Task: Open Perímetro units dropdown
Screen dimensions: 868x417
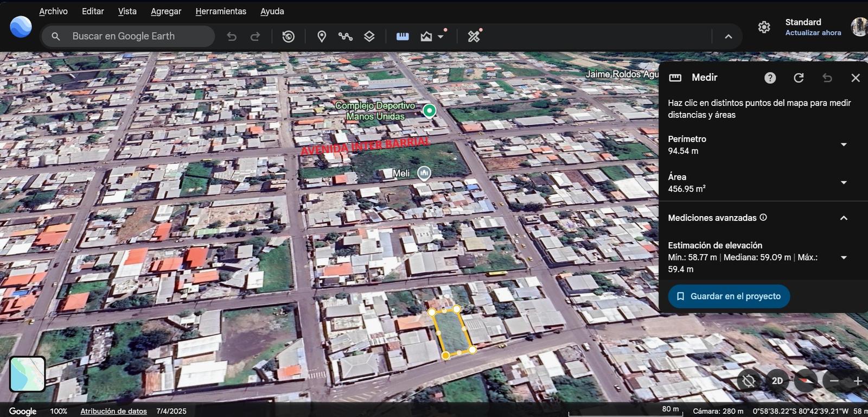Action: [x=844, y=144]
